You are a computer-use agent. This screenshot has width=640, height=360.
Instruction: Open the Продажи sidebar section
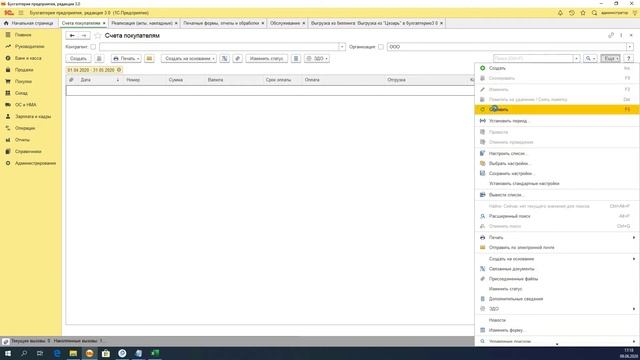coord(24,70)
